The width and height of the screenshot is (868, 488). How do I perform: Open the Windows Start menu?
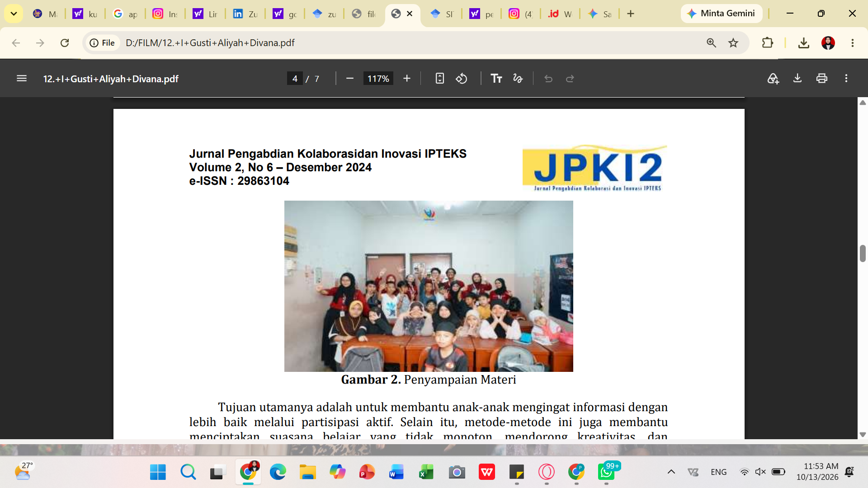pyautogui.click(x=158, y=472)
